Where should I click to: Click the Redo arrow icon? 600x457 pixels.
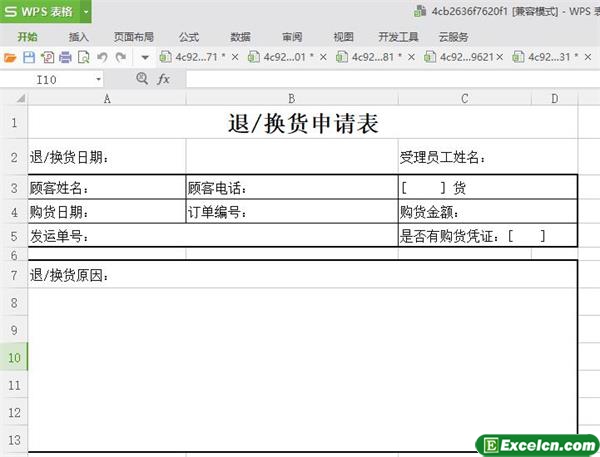pos(121,57)
